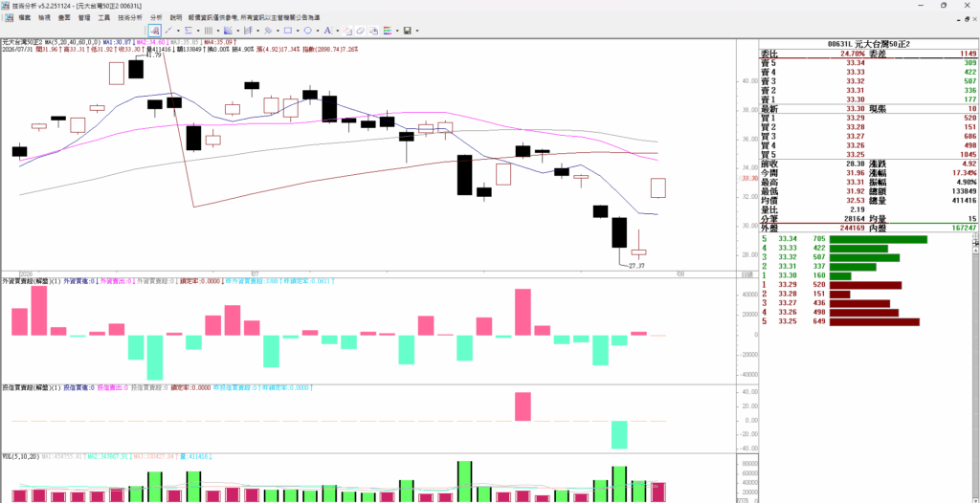The image size is (980, 503).
Task: Click the save disk icon
Action: click(x=408, y=30)
